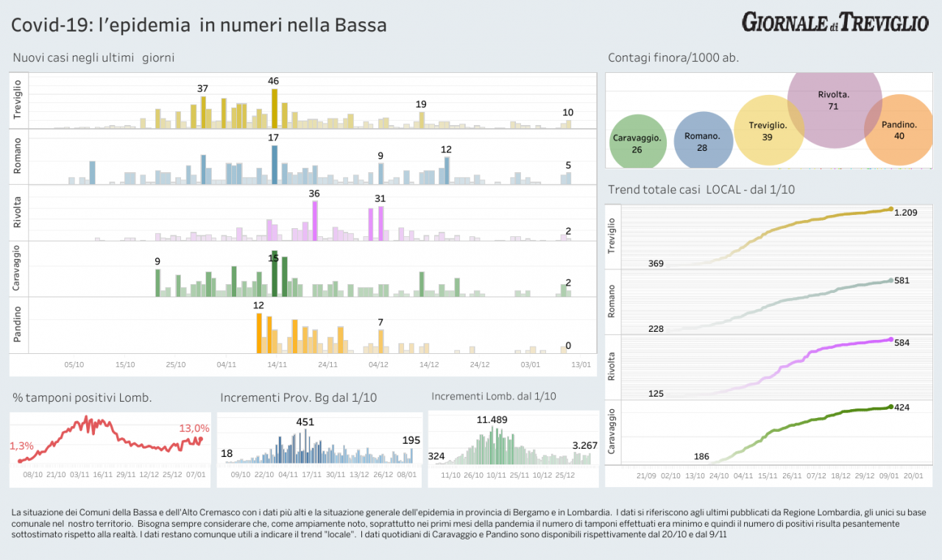This screenshot has height=560, width=942.
Task: Click Treviglio's peak bar labeled 46
Action: 275,108
